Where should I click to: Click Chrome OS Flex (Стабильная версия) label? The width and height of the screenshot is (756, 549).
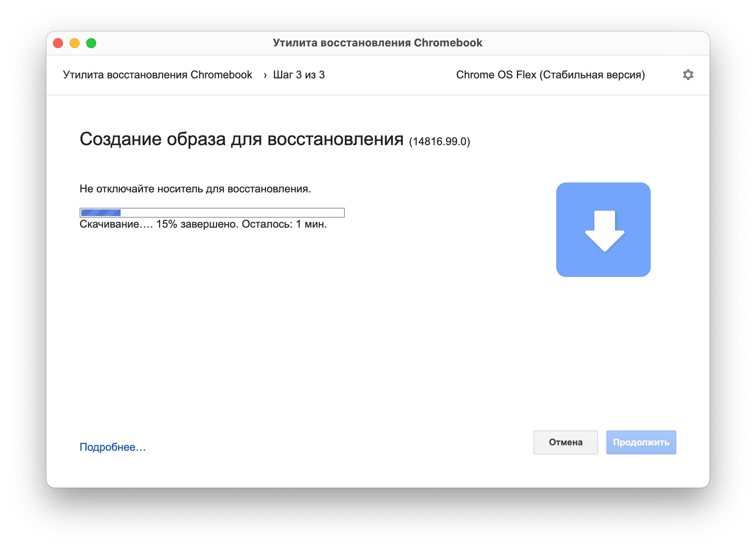coord(550,75)
